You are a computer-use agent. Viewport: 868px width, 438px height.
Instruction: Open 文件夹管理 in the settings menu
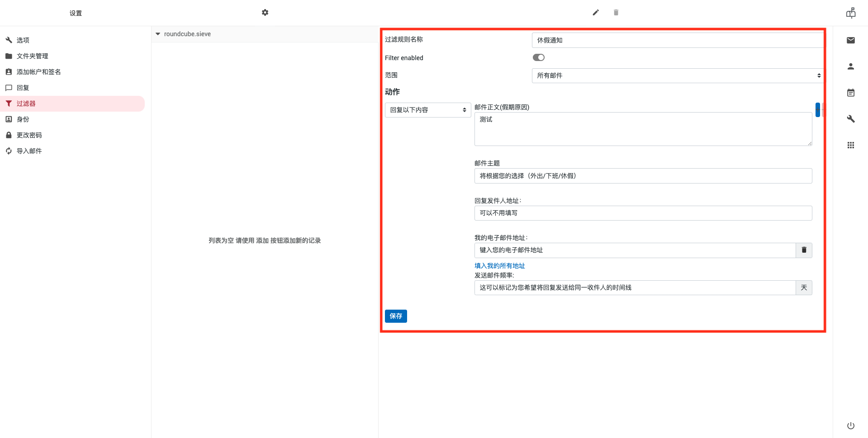pos(32,56)
